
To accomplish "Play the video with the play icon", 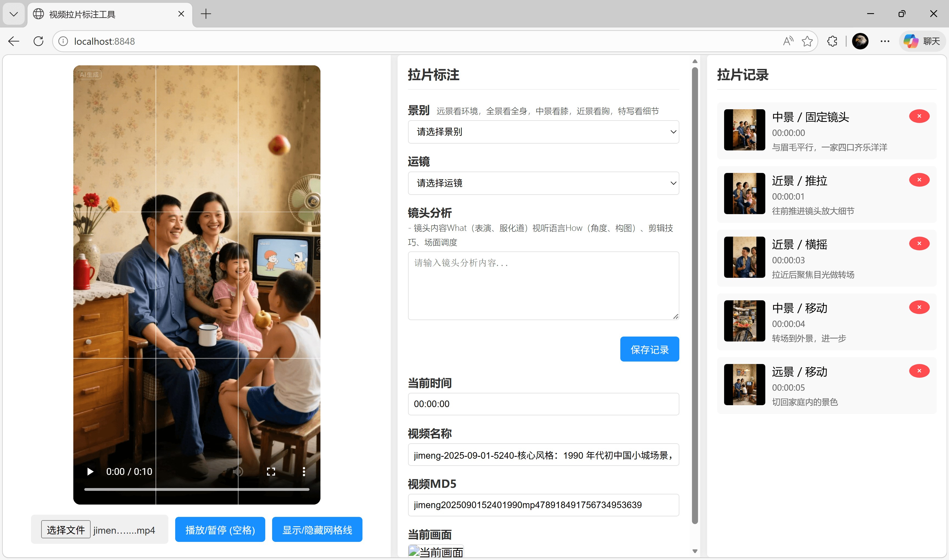I will (x=90, y=471).
